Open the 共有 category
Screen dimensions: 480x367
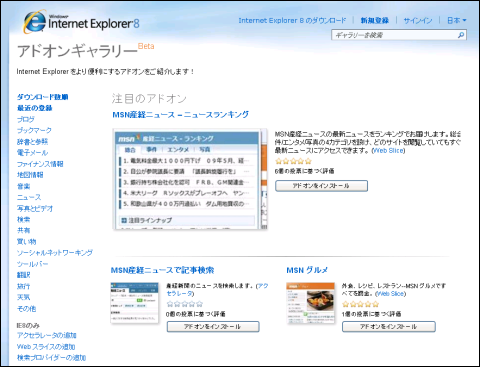coord(24,230)
